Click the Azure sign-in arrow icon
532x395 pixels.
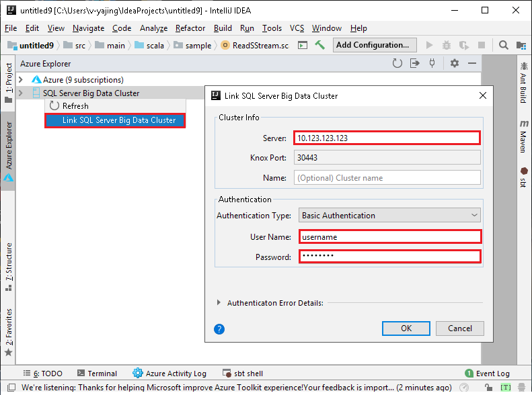415,63
